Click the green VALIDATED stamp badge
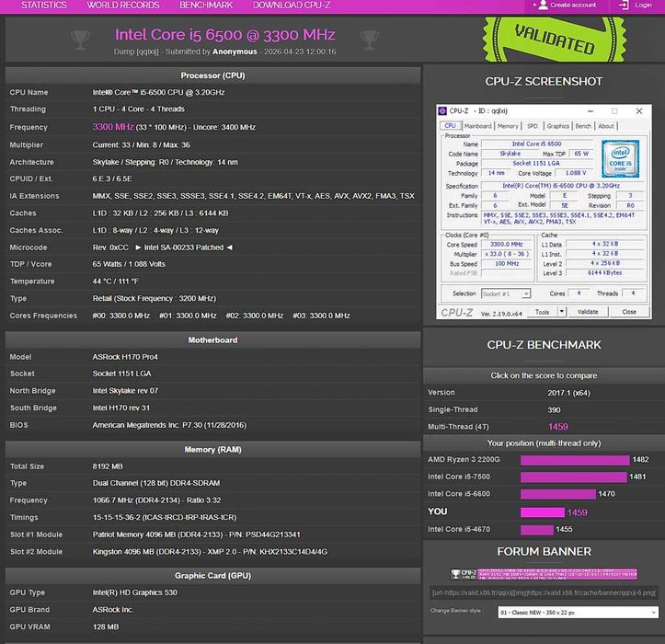 tap(555, 39)
